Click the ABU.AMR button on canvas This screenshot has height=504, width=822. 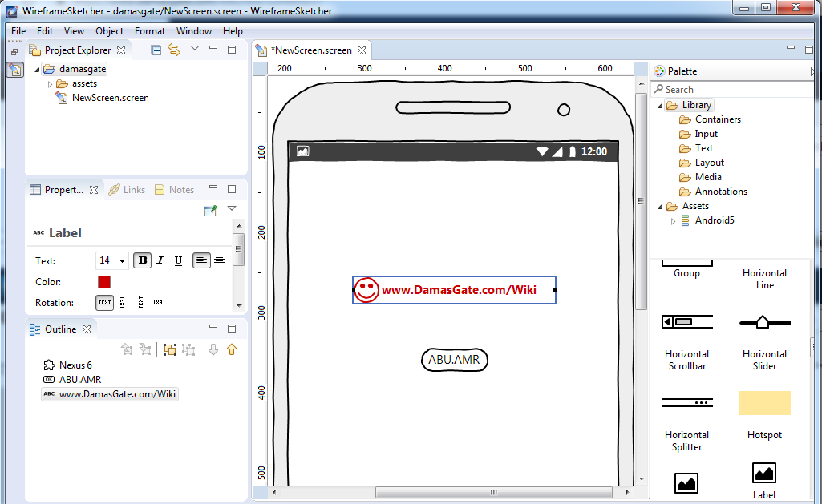click(455, 360)
